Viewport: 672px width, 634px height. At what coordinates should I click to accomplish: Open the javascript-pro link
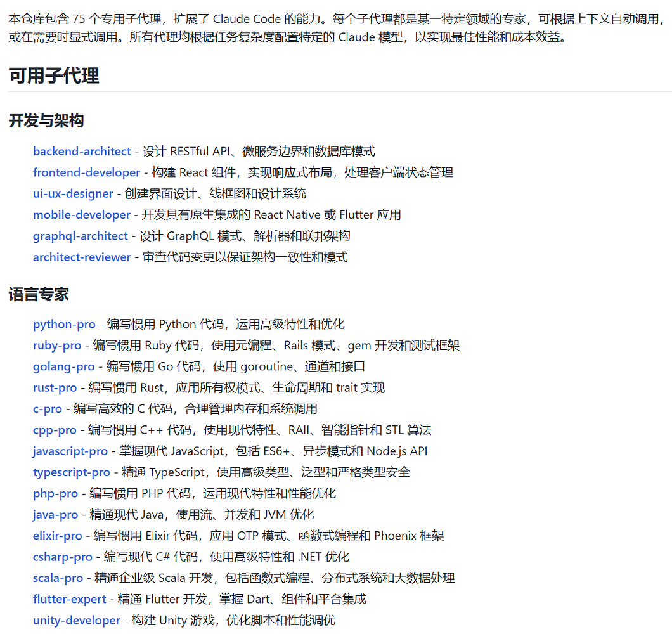point(70,451)
